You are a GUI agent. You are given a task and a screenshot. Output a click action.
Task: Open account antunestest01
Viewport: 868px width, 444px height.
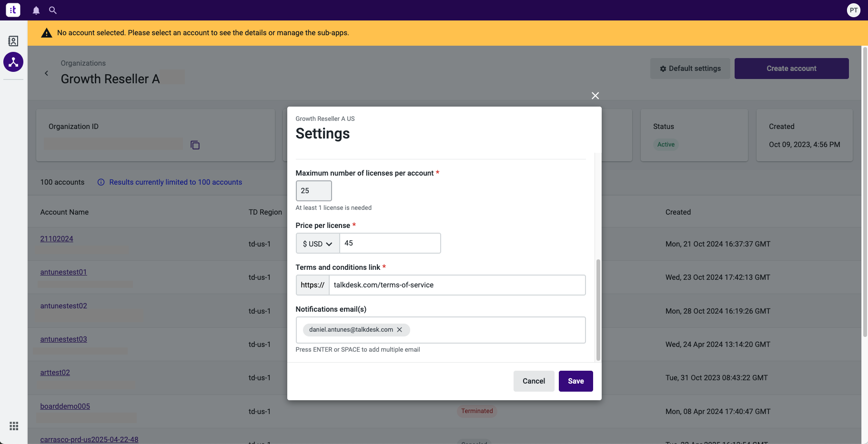tap(63, 272)
